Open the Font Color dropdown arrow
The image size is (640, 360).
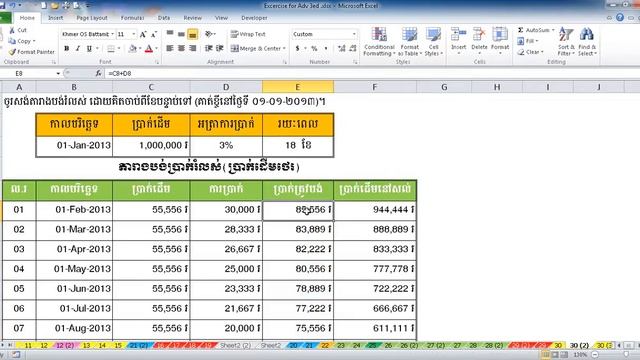point(156,49)
